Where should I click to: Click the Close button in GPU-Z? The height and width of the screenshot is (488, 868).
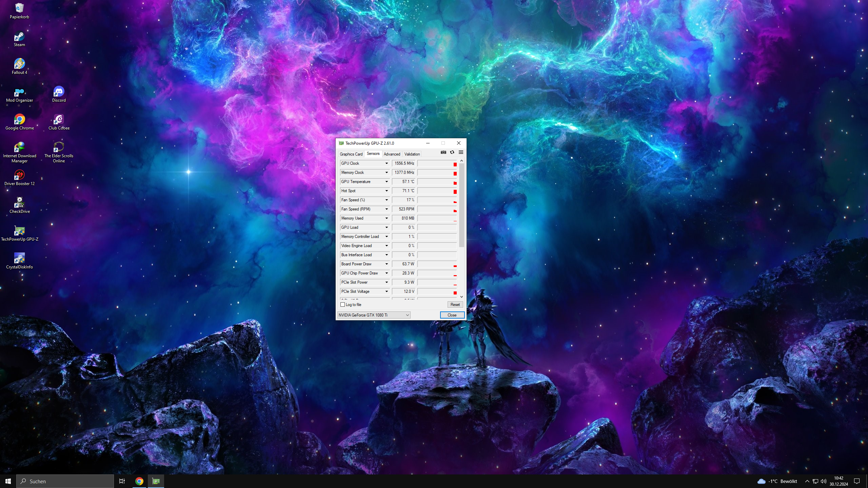[x=452, y=315]
